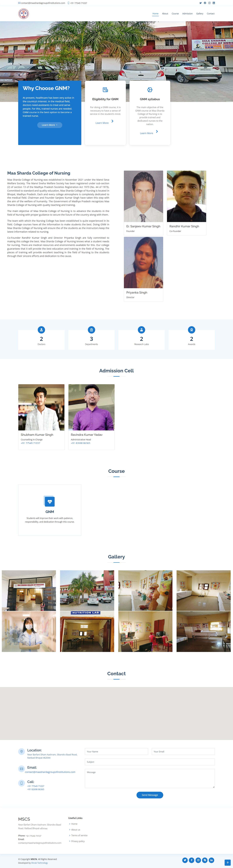Click footer About us link

point(76,830)
